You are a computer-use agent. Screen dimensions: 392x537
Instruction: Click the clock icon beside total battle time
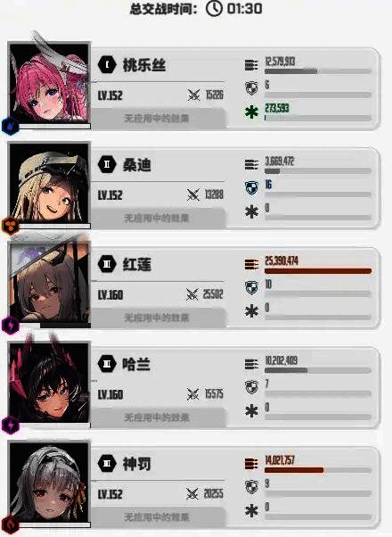(214, 8)
